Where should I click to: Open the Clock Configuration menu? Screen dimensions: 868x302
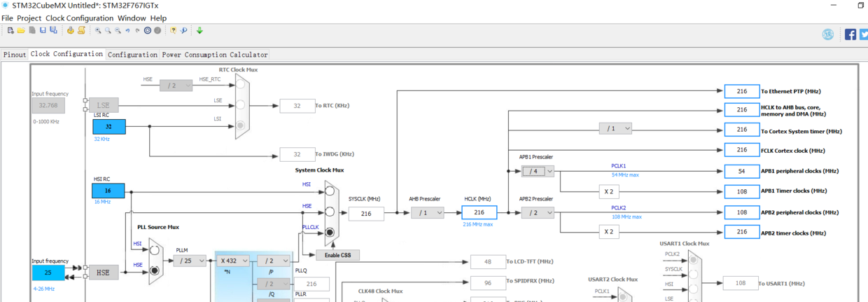pos(79,18)
